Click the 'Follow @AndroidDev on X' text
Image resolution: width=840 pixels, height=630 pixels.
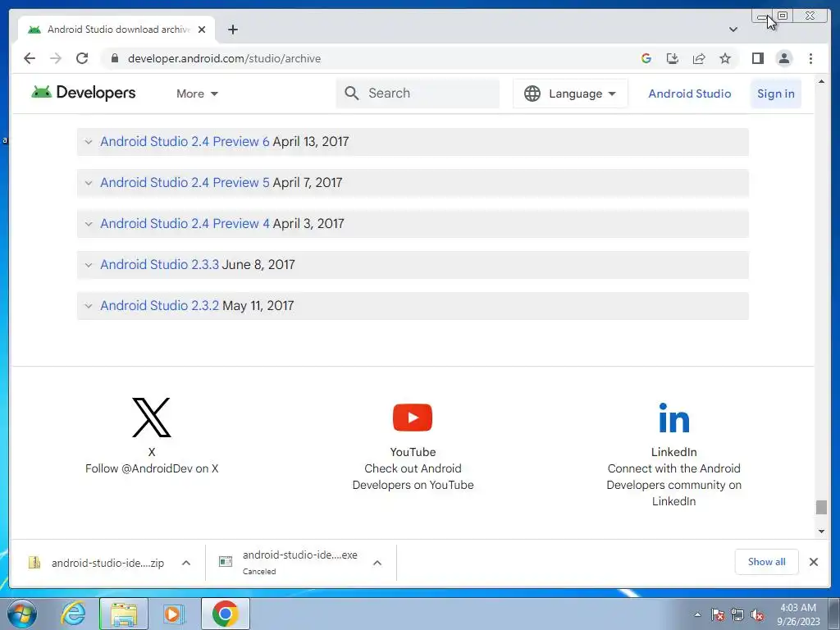(152, 468)
